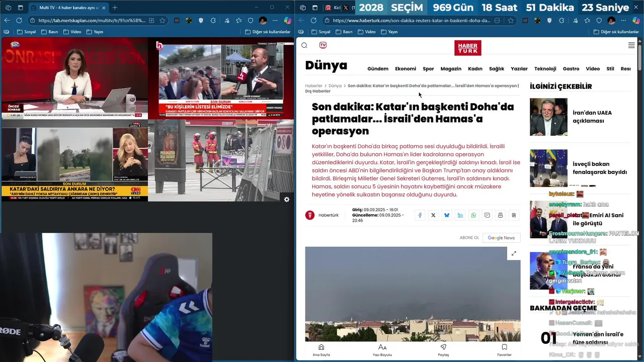Open Video bookmarks folder in Habertürk window
This screenshot has height=362, width=644.
pyautogui.click(x=367, y=32)
